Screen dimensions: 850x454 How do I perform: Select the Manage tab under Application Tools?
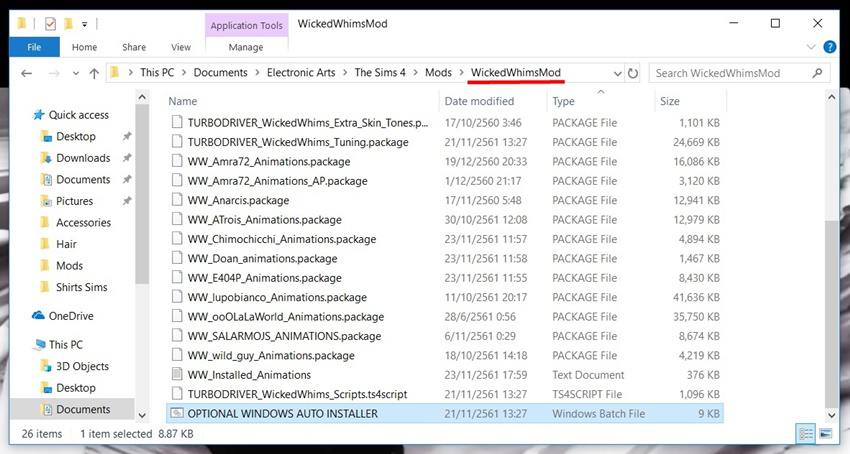246,47
